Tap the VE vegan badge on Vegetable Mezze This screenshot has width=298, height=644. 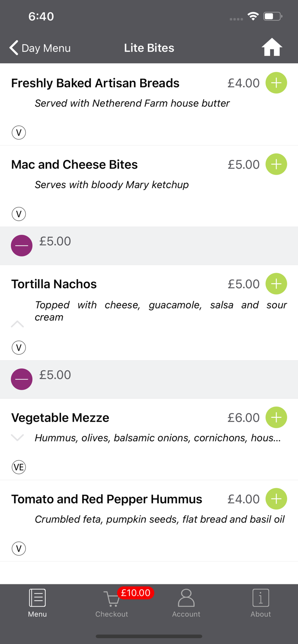click(19, 467)
